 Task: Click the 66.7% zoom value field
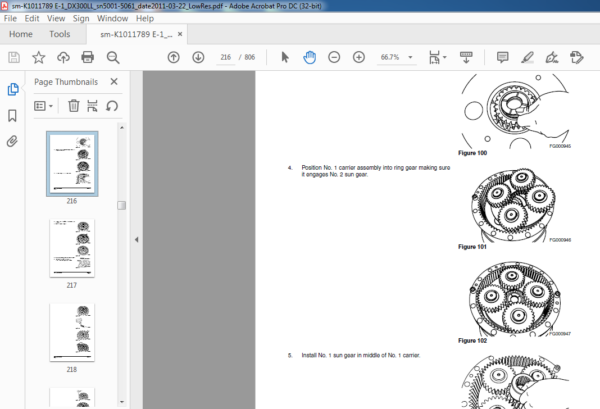click(x=390, y=57)
